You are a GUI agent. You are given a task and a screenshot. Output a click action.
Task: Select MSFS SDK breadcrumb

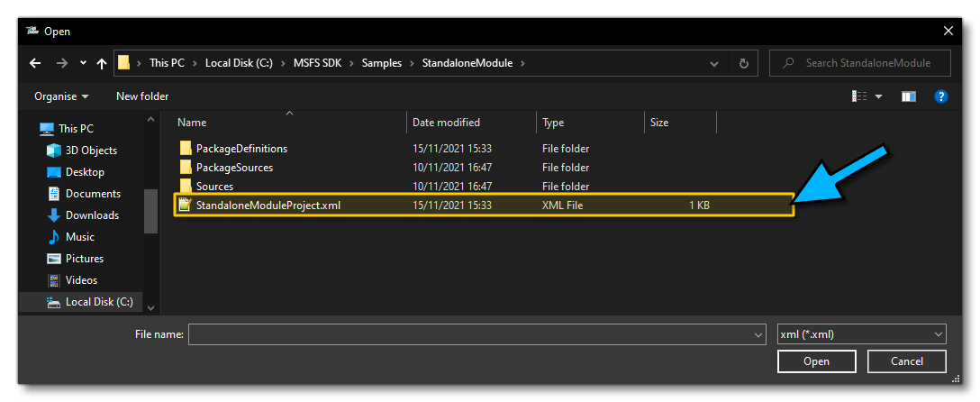click(x=317, y=63)
